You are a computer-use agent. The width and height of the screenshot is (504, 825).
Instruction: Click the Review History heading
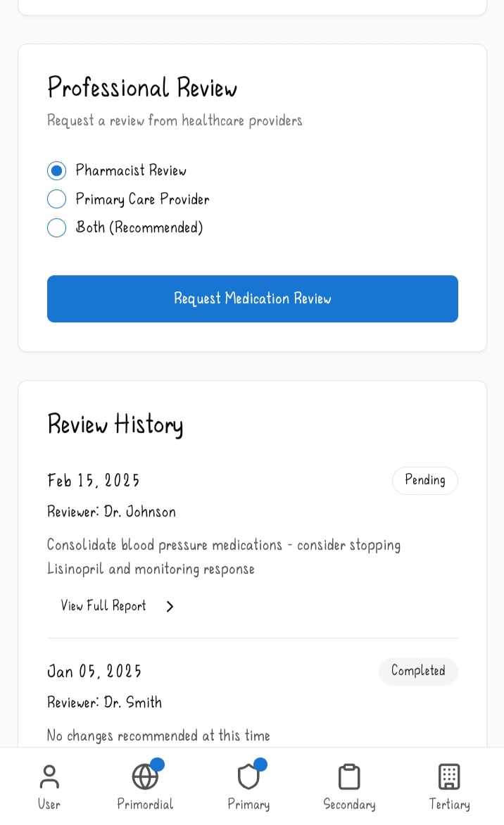pos(115,425)
